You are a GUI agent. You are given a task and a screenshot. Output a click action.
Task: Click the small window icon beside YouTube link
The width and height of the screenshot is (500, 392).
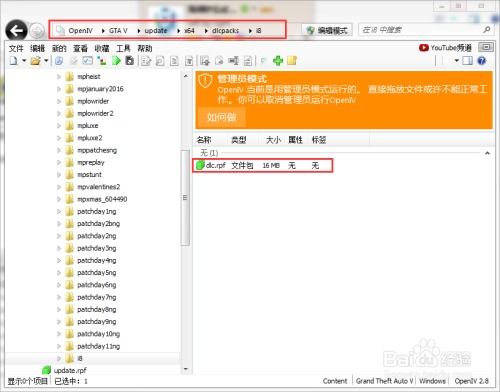486,47
